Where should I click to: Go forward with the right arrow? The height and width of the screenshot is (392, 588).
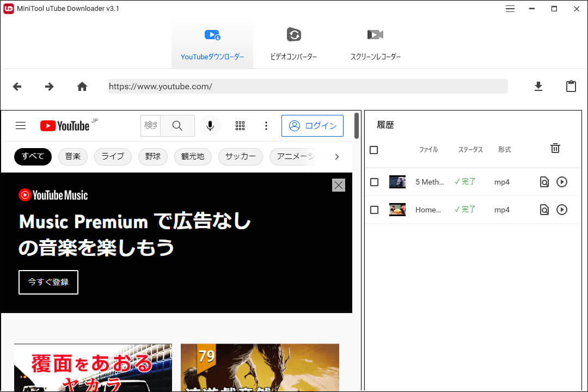(50, 87)
